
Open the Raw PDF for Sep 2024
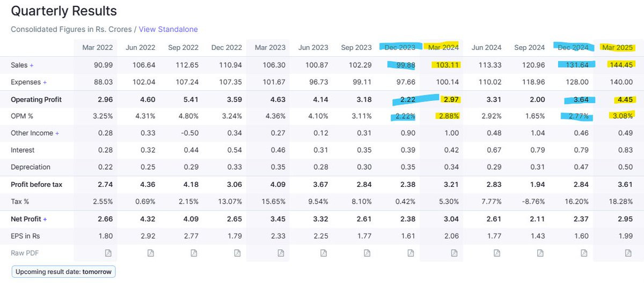[540, 253]
